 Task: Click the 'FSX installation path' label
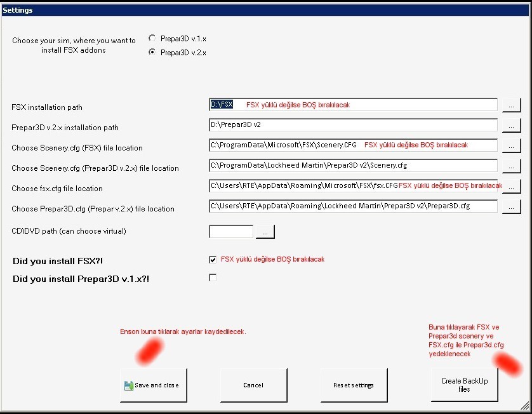[47, 107]
